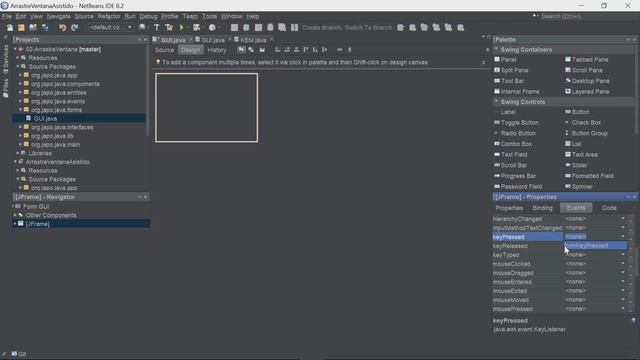Select the Scroll Pane palette item
640x360 pixels.
click(x=584, y=70)
